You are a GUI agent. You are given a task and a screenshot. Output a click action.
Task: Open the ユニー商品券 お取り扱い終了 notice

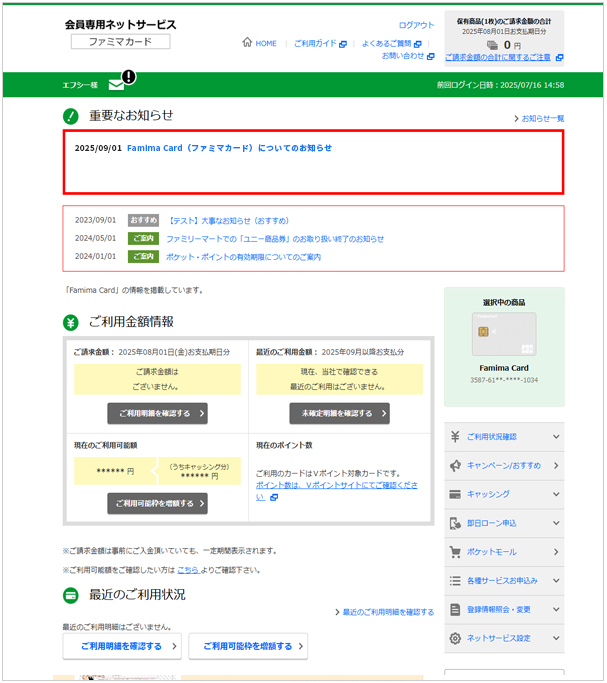(275, 239)
